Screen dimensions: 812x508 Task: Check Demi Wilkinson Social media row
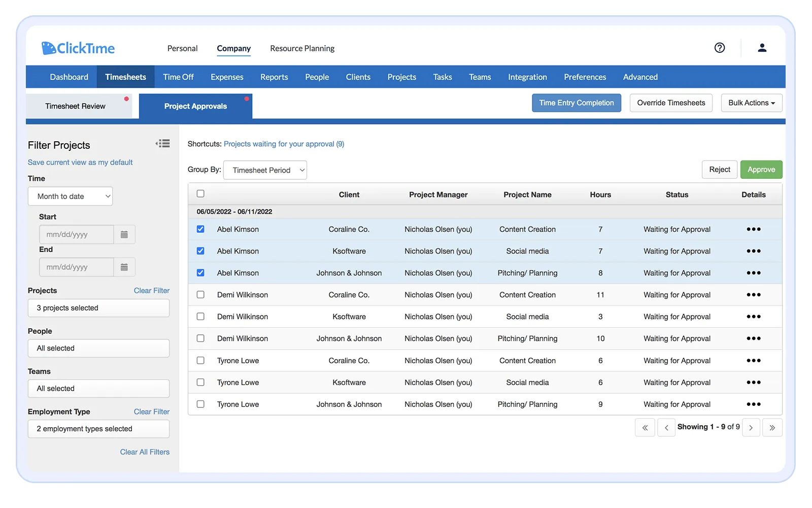click(x=200, y=316)
